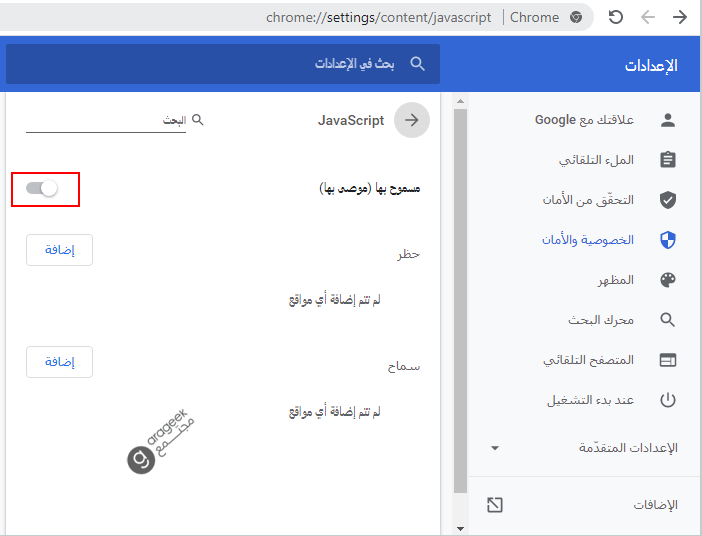Click إضافة button in the حظر section
This screenshot has width=702, height=536.
pos(60,250)
